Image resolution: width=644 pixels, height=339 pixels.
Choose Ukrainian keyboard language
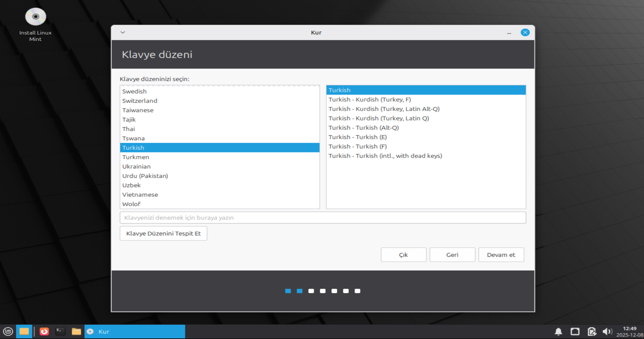pos(137,166)
